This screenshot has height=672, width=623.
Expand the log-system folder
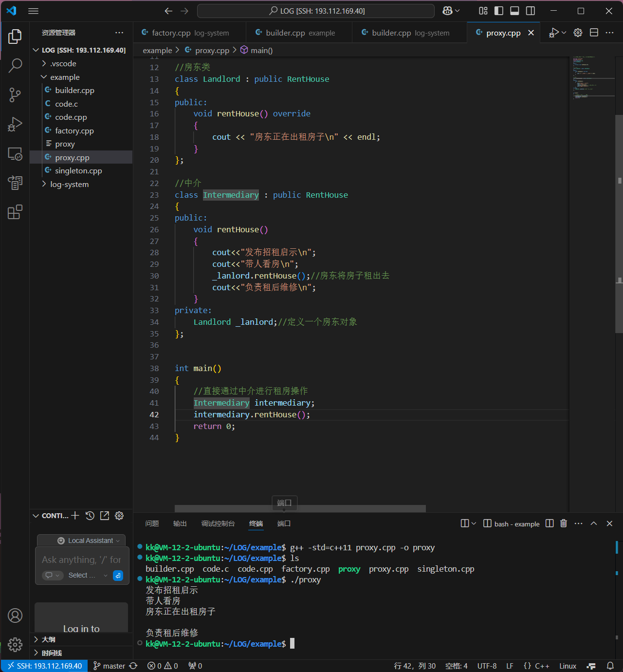pyautogui.click(x=81, y=185)
